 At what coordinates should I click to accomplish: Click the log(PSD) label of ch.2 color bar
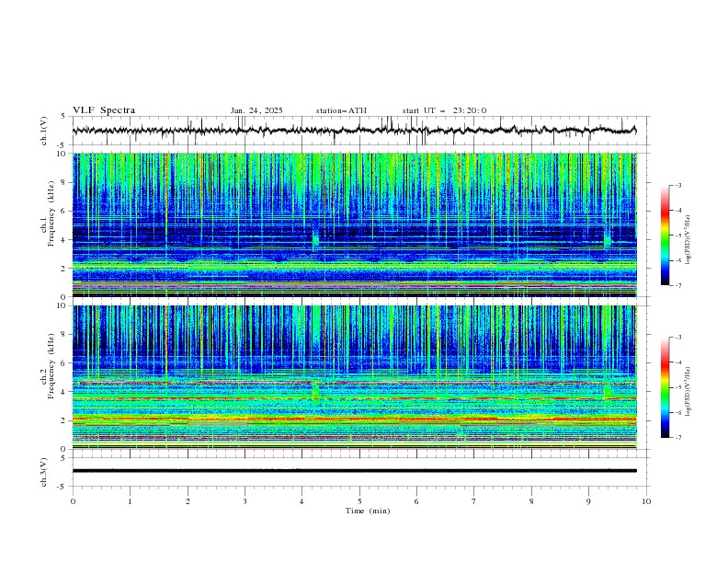[x=688, y=392]
